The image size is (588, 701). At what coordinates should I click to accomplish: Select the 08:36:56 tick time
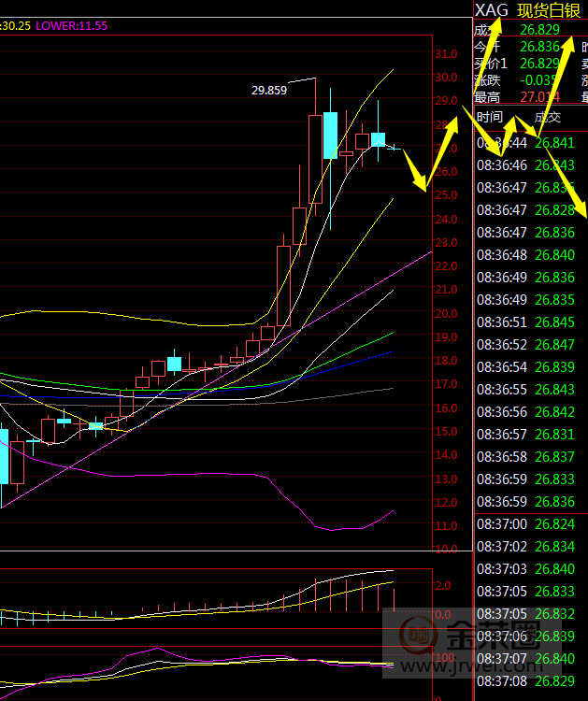pyautogui.click(x=502, y=412)
